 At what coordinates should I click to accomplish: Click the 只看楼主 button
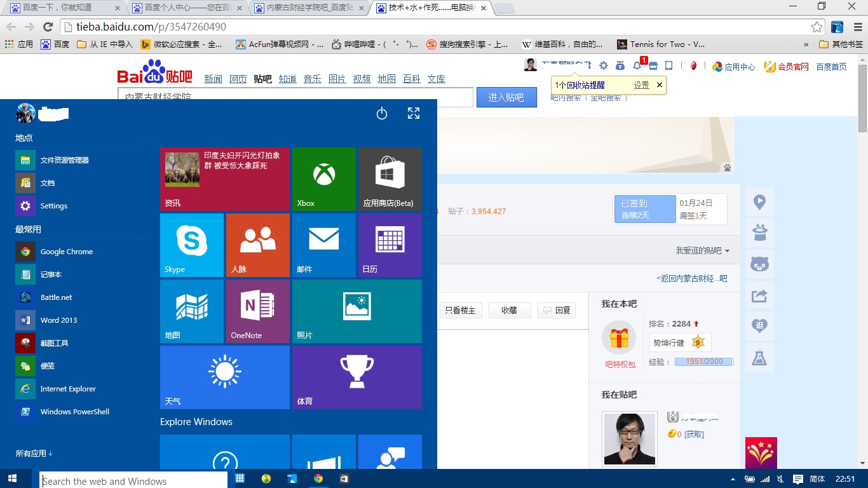pyautogui.click(x=461, y=310)
